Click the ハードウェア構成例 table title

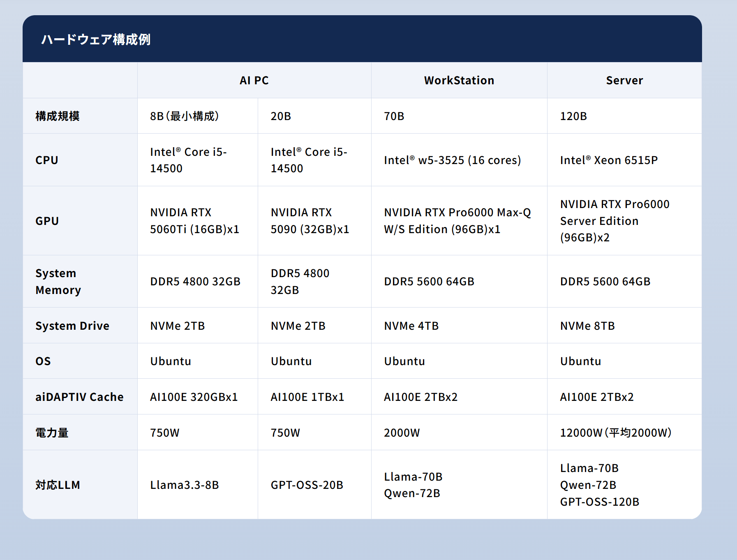point(96,39)
